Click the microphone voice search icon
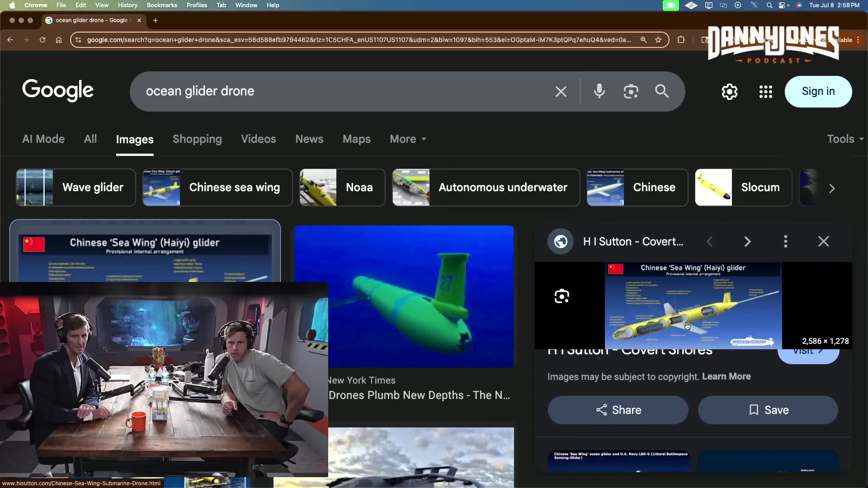 click(599, 91)
